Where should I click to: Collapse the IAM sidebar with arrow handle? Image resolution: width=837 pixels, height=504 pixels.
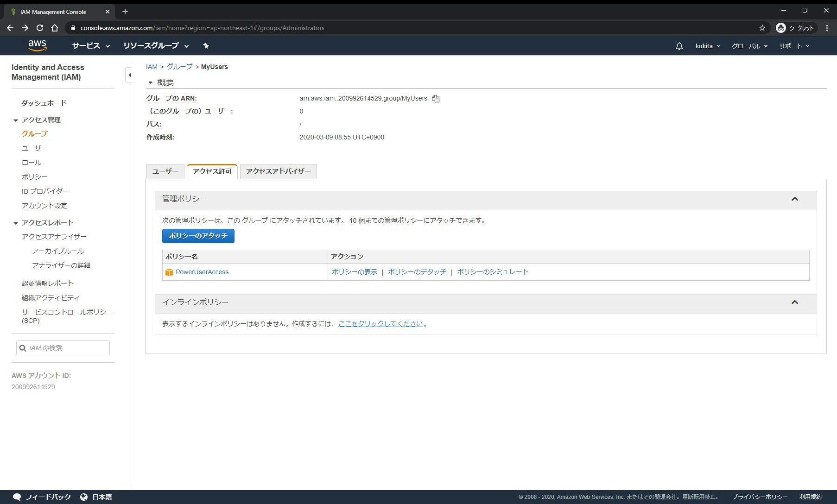[129, 75]
